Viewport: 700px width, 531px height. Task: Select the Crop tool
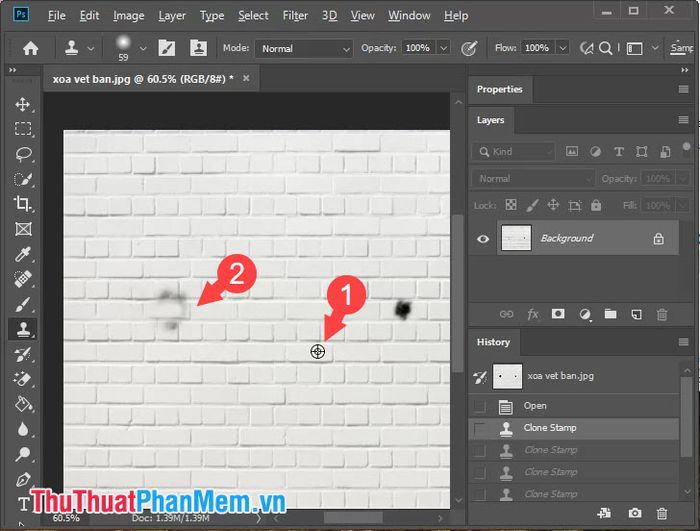23,204
